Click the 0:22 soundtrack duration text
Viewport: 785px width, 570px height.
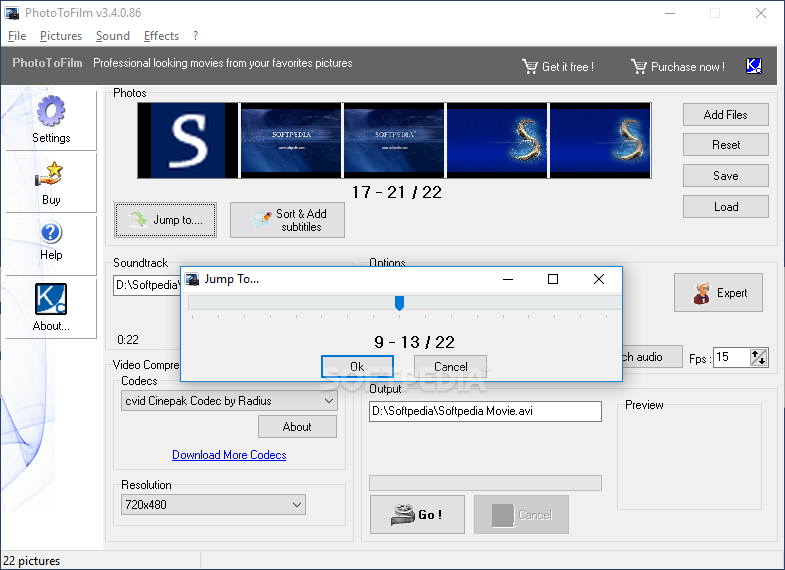(x=128, y=340)
